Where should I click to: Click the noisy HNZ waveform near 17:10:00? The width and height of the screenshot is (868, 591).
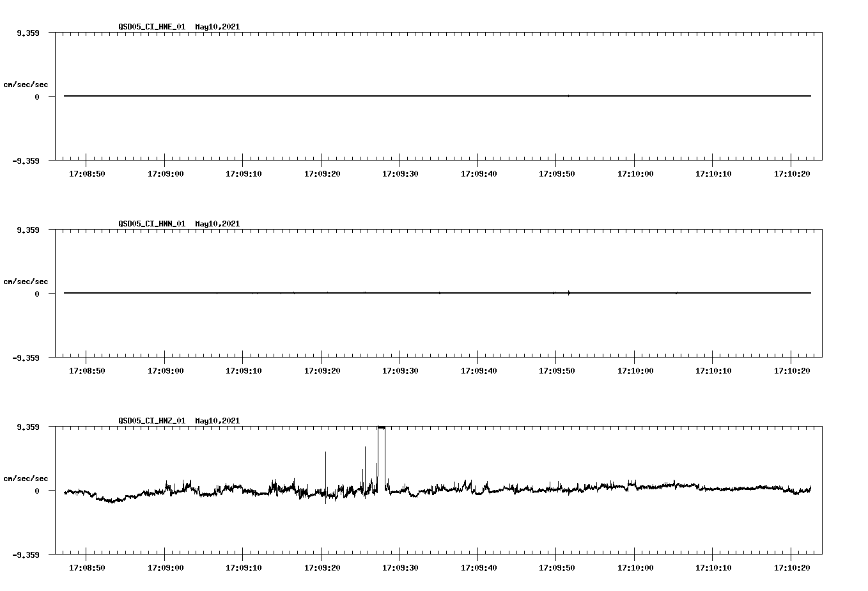click(635, 489)
